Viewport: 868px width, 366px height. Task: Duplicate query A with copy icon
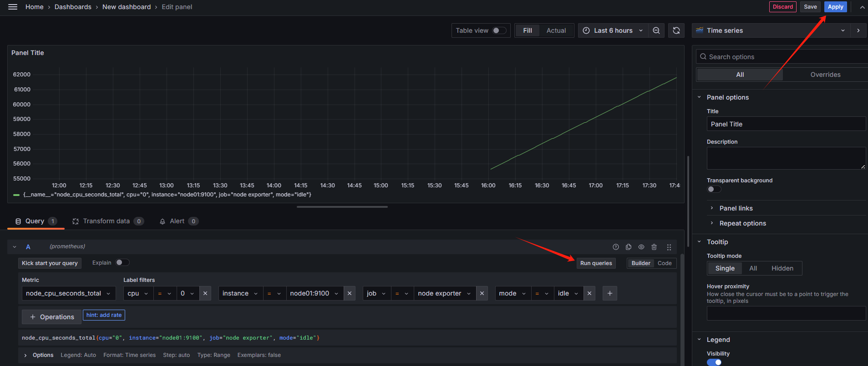[629, 247]
